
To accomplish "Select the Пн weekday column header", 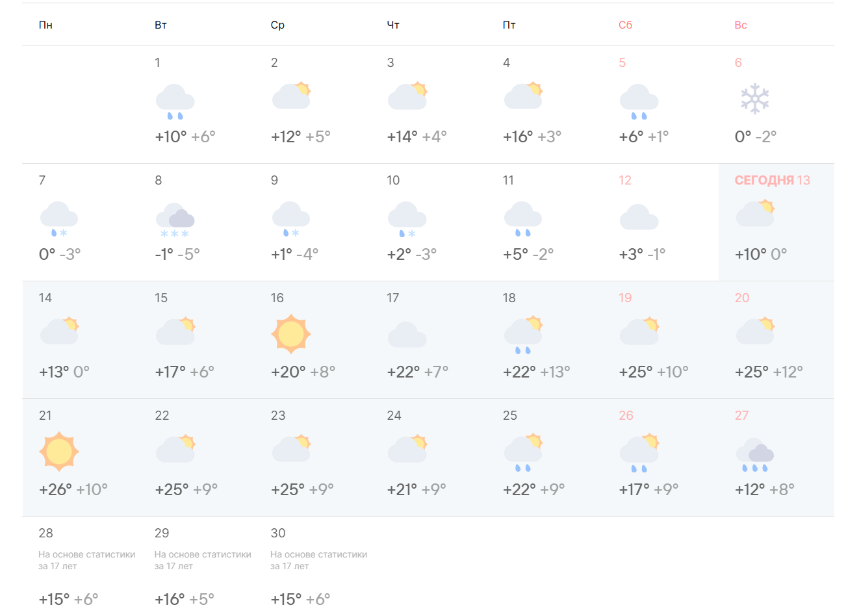I will click(45, 25).
